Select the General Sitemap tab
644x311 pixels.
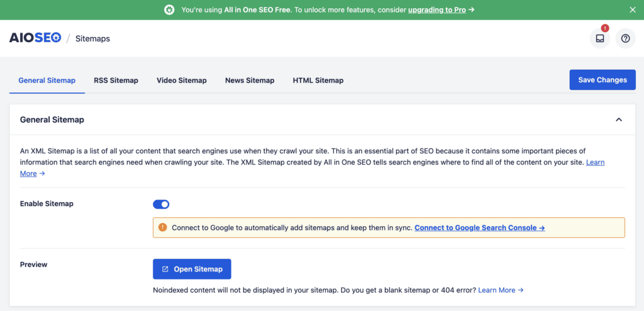point(47,80)
